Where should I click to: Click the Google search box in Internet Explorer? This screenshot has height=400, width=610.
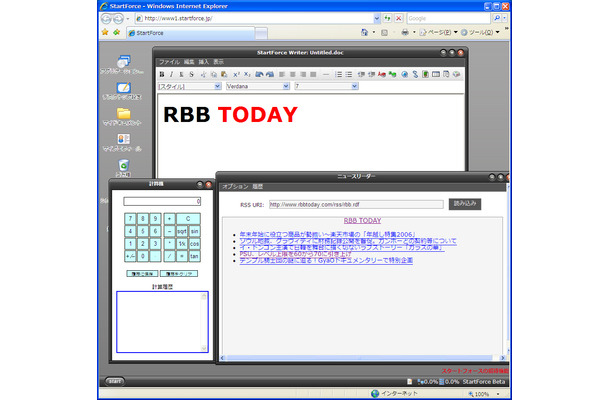[449, 18]
